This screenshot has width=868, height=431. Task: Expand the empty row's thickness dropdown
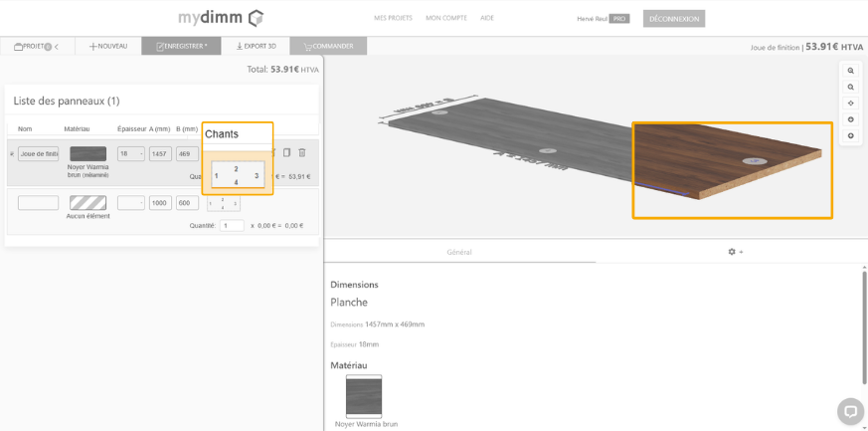tap(131, 203)
